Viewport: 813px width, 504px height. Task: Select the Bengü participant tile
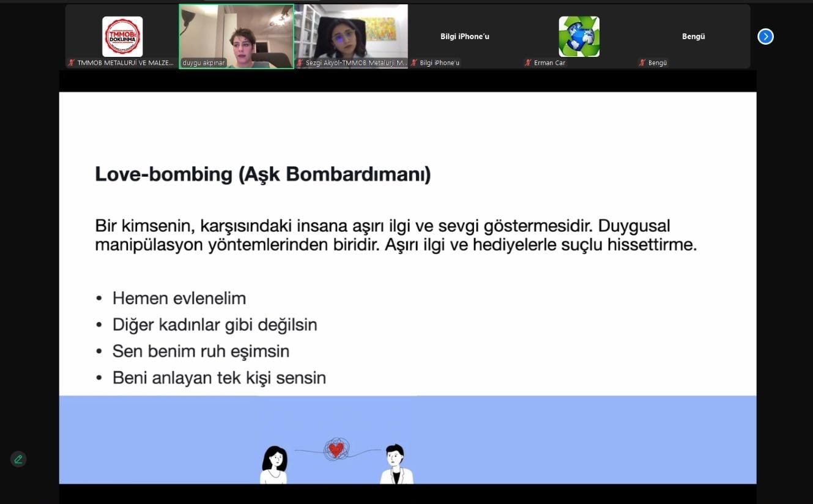[x=693, y=37]
